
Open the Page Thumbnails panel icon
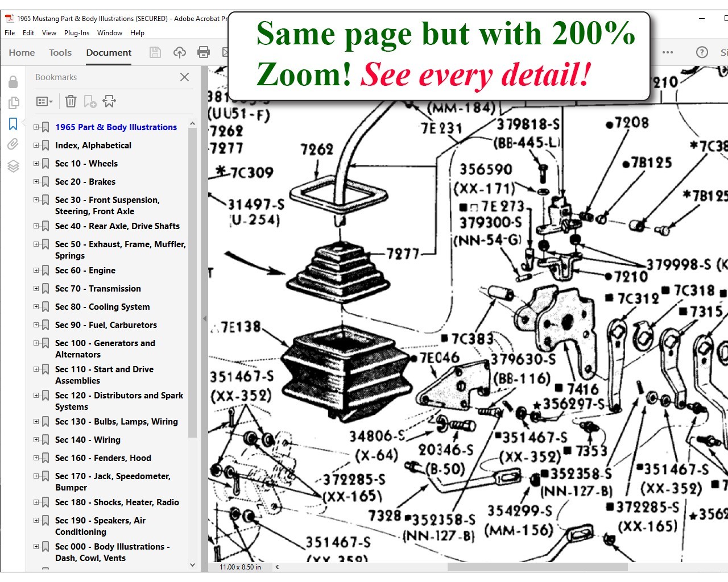[13, 103]
